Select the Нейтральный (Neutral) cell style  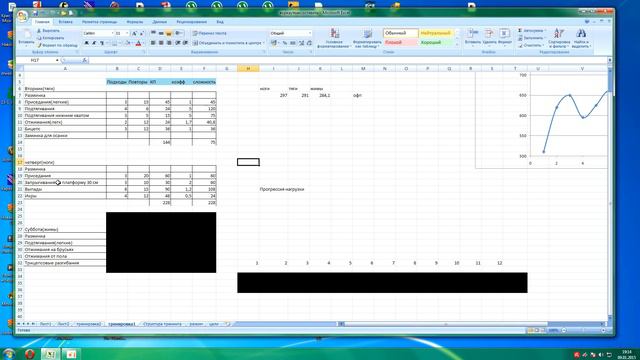point(436,33)
